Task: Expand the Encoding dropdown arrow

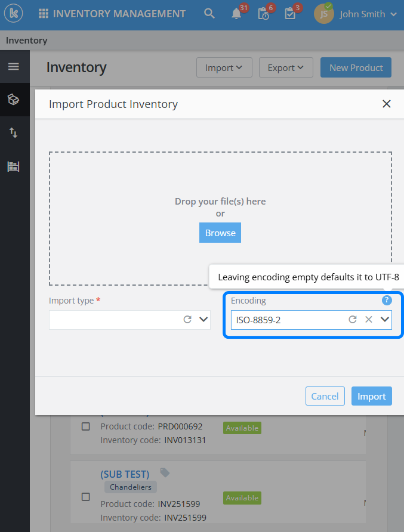Action: coord(385,320)
